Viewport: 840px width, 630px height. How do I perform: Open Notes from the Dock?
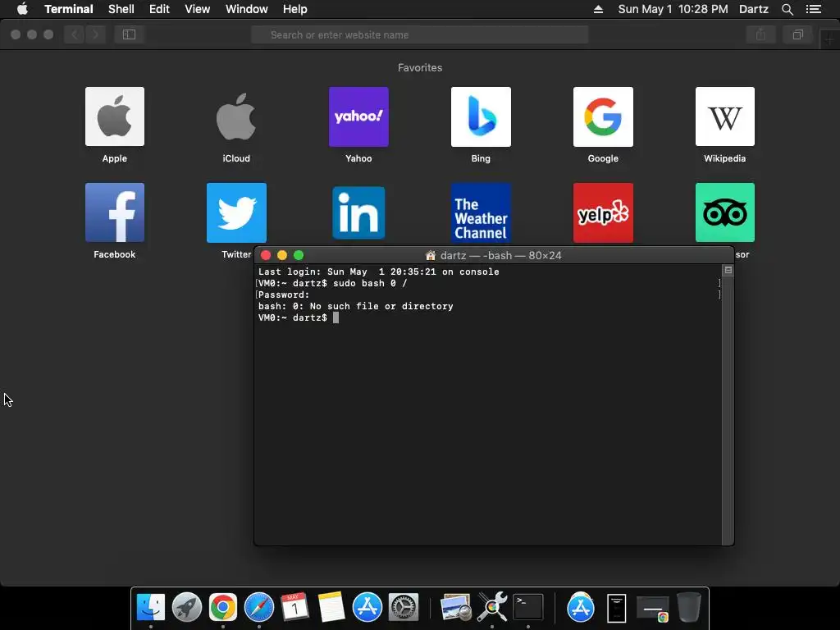click(331, 607)
